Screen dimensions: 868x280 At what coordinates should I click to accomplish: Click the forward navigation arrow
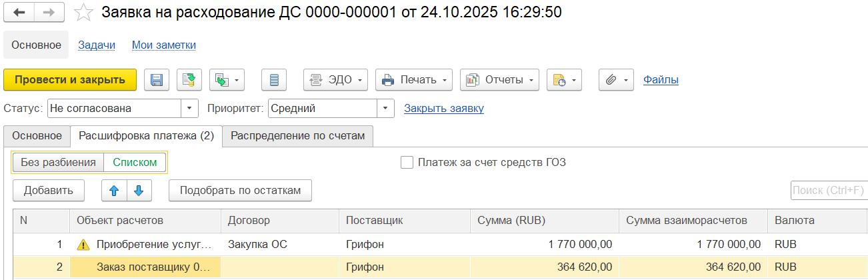[49, 13]
